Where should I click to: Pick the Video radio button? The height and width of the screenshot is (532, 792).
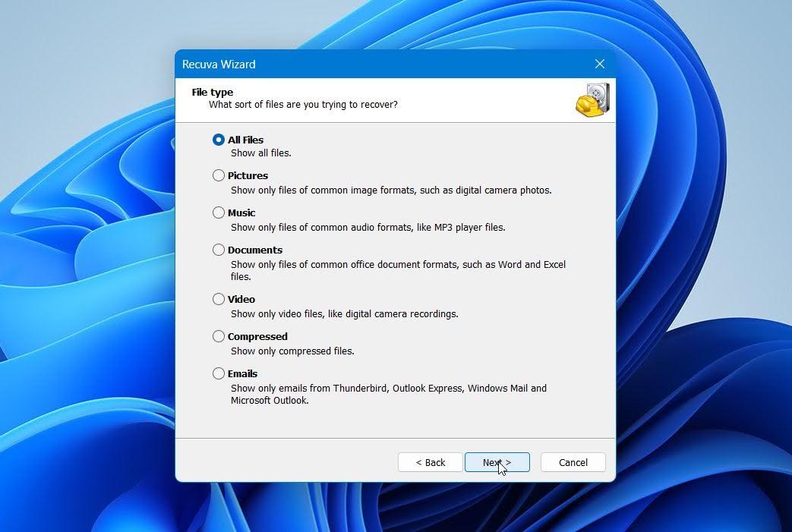pos(218,299)
